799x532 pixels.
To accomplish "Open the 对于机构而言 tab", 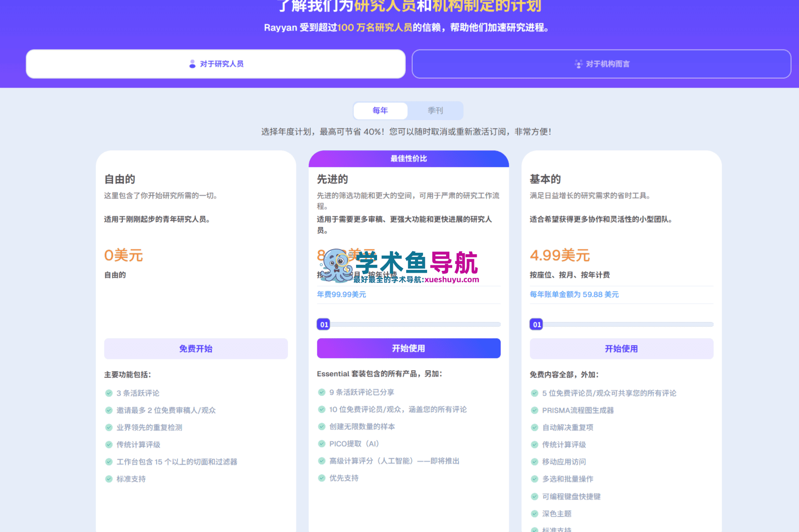I will point(601,64).
